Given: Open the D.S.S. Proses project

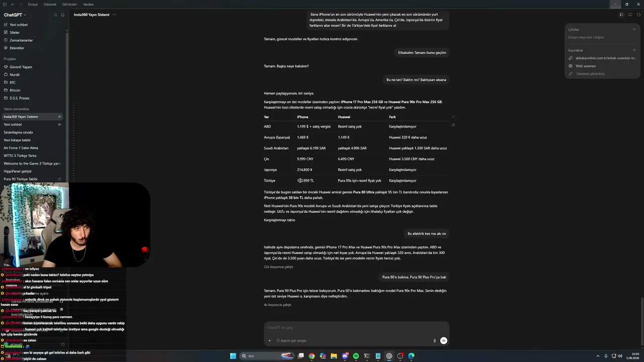Looking at the screenshot, I should click(x=33, y=98).
